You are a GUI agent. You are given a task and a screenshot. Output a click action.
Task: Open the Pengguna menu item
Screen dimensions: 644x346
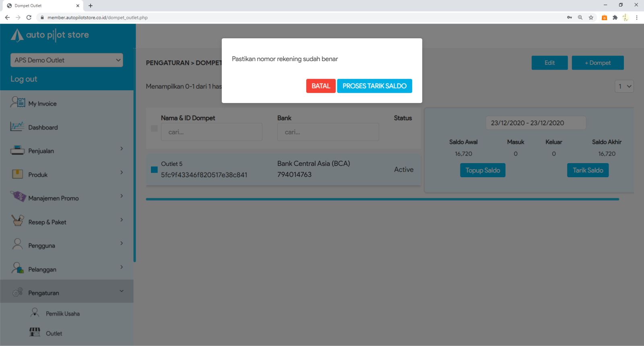(x=41, y=246)
